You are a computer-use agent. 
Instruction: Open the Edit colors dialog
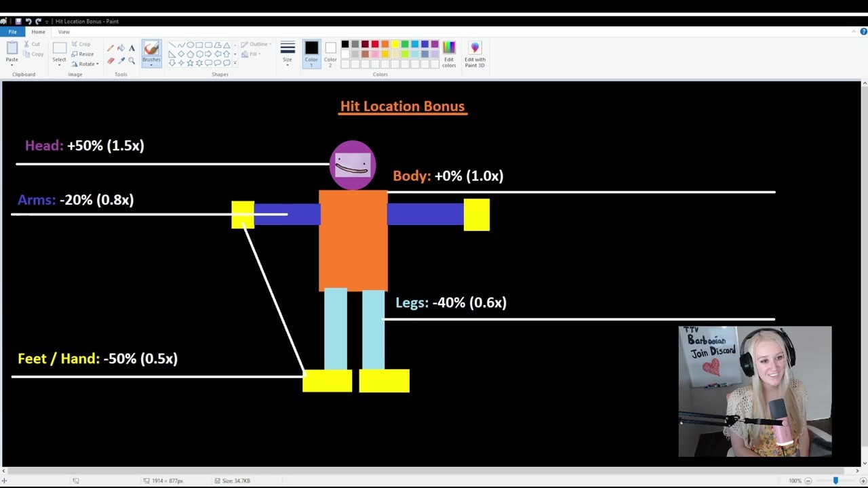(x=449, y=54)
